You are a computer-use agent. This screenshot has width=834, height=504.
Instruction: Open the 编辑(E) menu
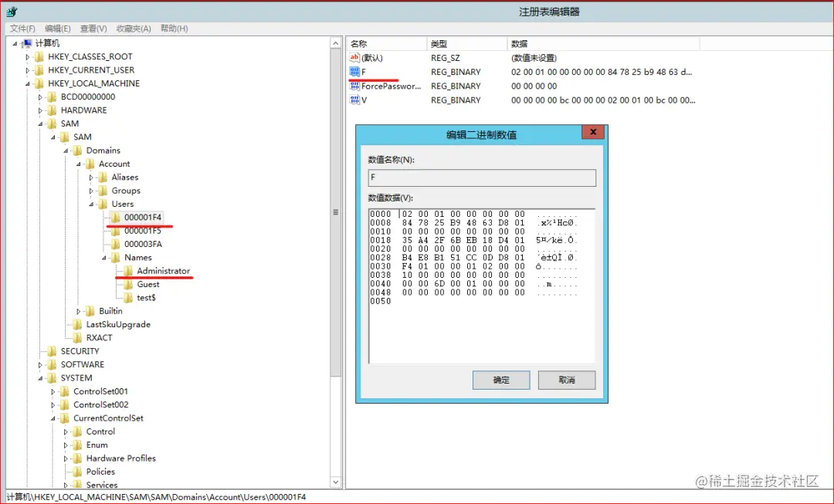(57, 29)
